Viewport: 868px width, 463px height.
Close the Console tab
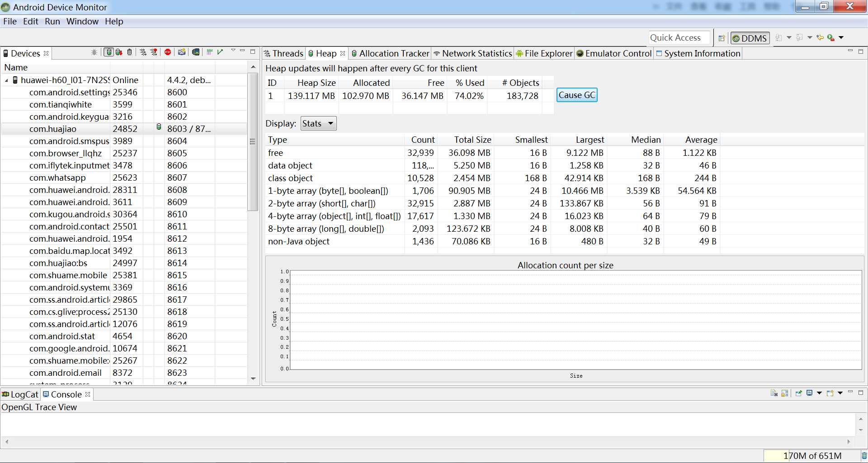(x=88, y=394)
